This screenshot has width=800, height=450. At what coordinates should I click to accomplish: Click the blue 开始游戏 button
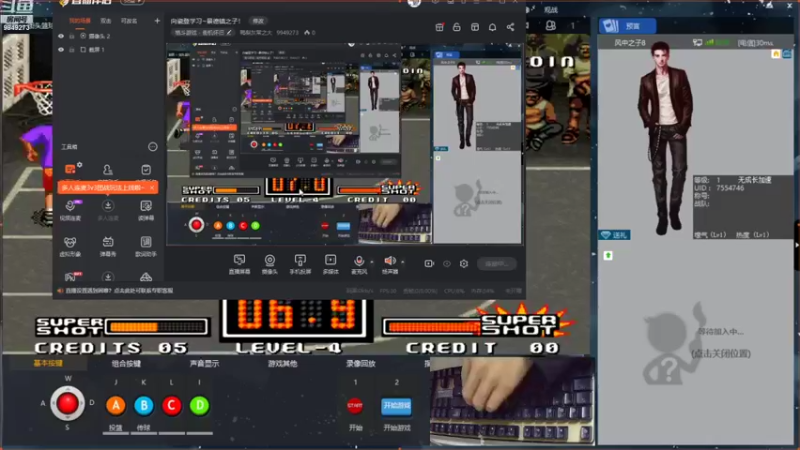(x=396, y=406)
